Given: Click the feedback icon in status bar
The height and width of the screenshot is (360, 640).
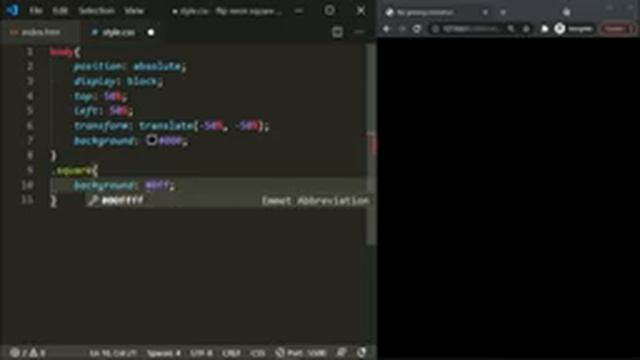Looking at the screenshot, I should tap(341, 353).
